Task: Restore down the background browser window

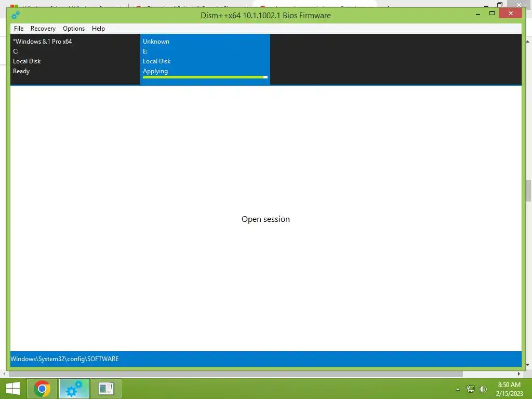Action: pyautogui.click(x=500, y=4)
